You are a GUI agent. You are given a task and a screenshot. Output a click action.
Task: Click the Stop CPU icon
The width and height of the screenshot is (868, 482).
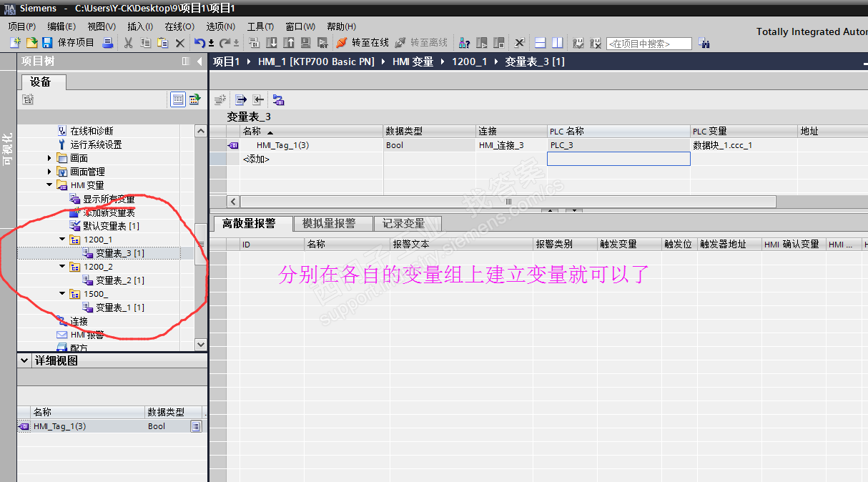pos(498,43)
